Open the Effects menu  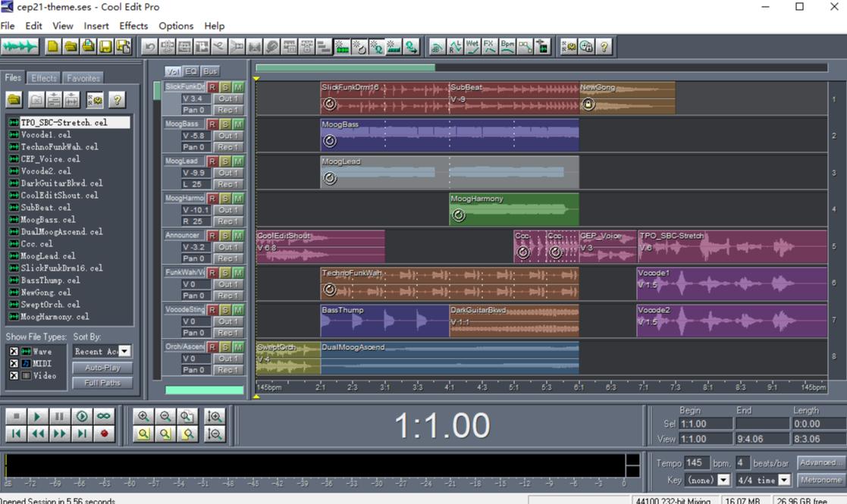coord(133,26)
